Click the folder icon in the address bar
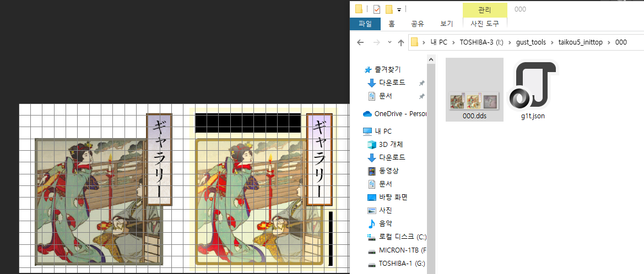644x274 pixels. coord(414,42)
